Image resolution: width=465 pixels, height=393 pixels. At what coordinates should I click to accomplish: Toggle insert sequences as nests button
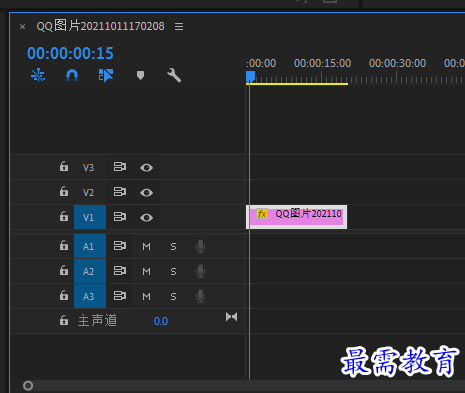click(x=38, y=75)
